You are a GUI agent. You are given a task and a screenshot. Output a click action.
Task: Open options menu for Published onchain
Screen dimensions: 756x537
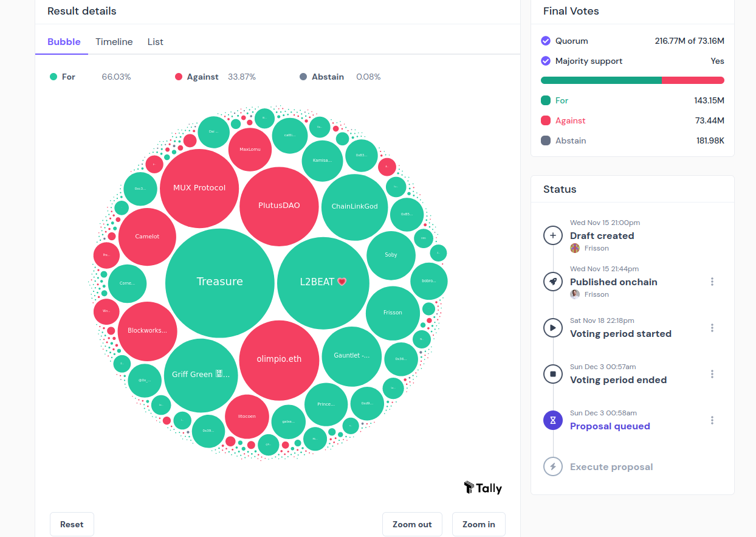tap(712, 282)
